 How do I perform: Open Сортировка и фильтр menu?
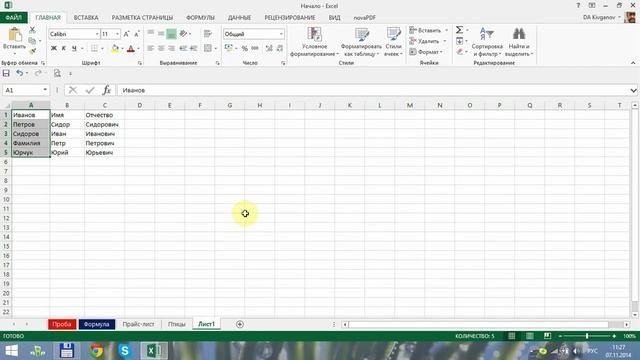coord(487,42)
